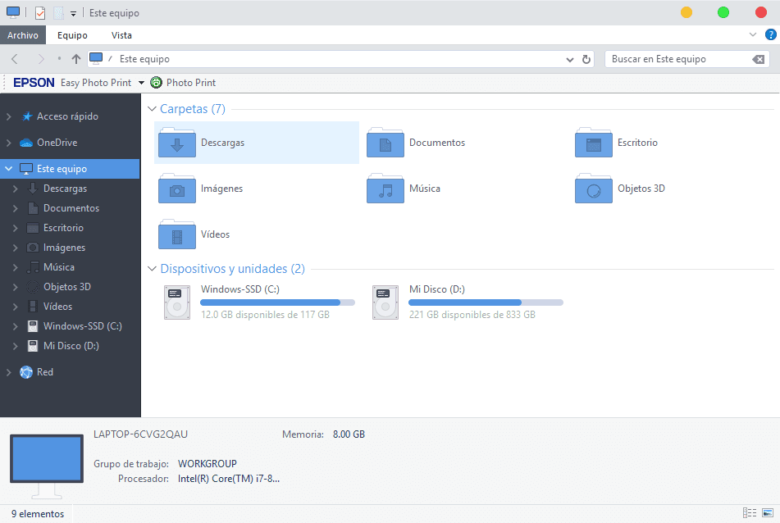Switch to large icons view in status bar
This screenshot has width=780, height=523.
[x=768, y=513]
